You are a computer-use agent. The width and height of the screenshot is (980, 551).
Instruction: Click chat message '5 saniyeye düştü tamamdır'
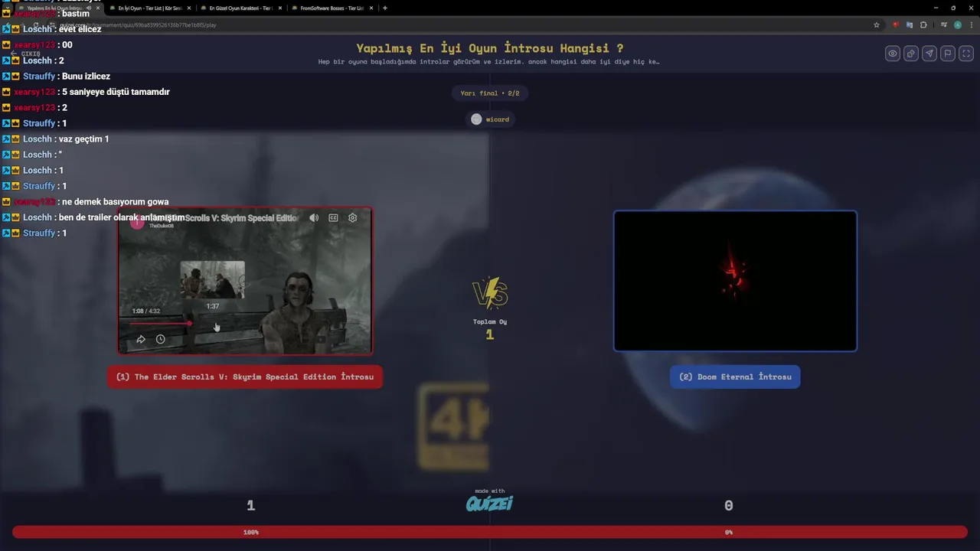click(116, 92)
